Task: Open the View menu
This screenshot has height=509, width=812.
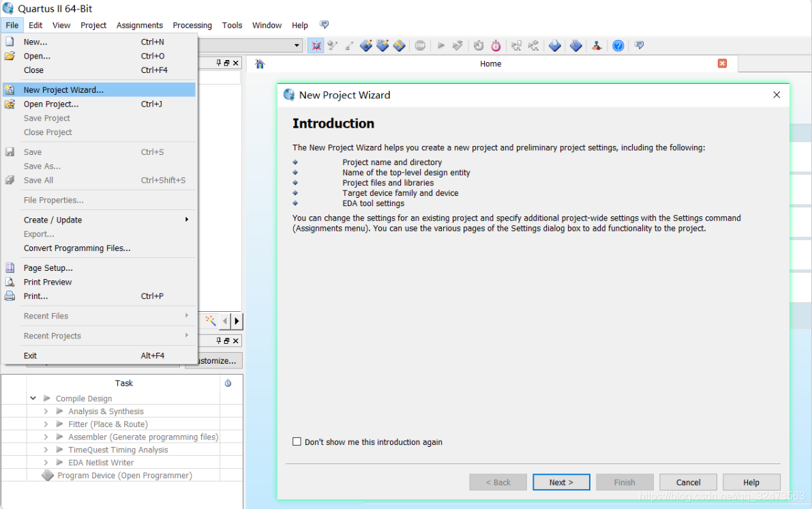Action: click(61, 25)
